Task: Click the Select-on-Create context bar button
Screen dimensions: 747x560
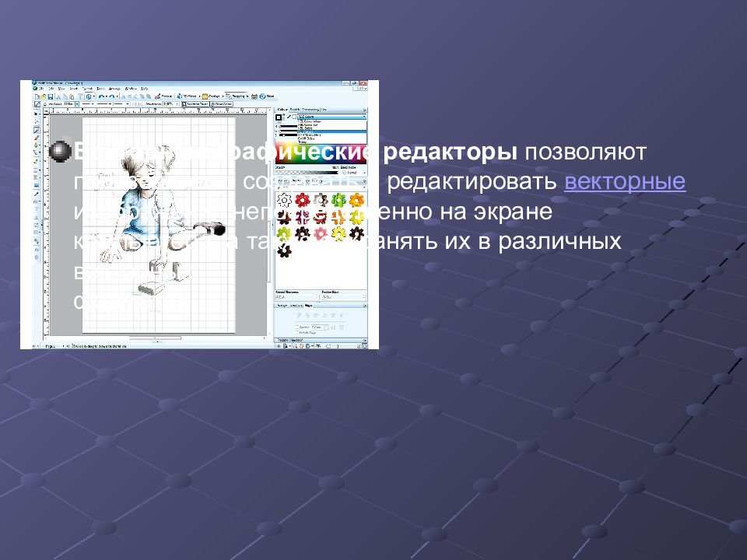Action: [196, 103]
